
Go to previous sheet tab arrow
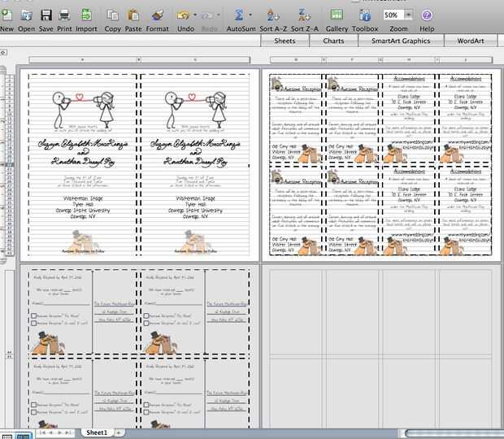[50, 432]
